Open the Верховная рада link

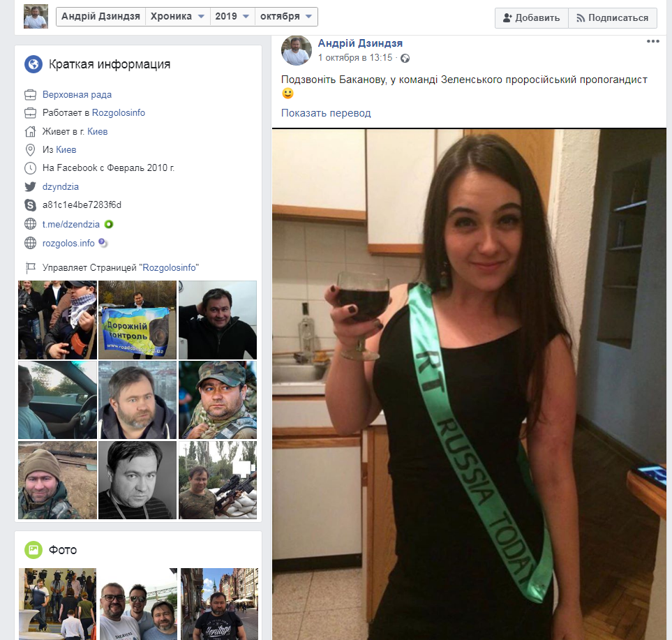(77, 94)
